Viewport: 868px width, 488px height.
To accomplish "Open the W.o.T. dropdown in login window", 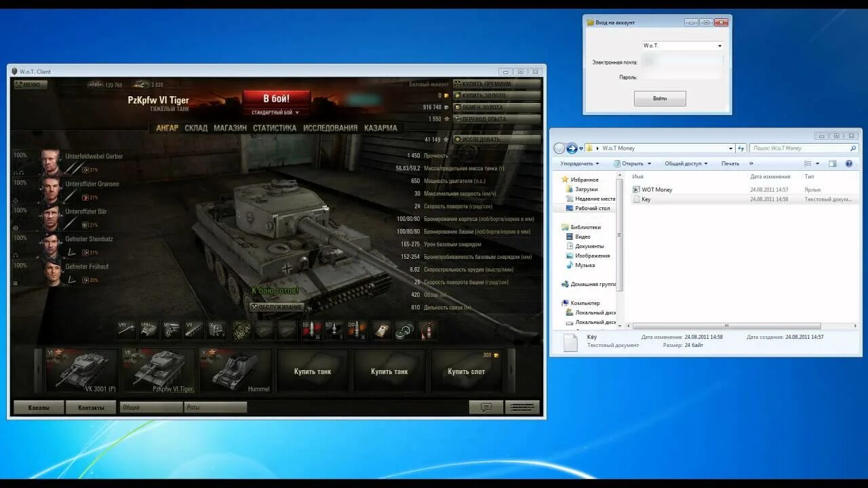I will click(683, 45).
